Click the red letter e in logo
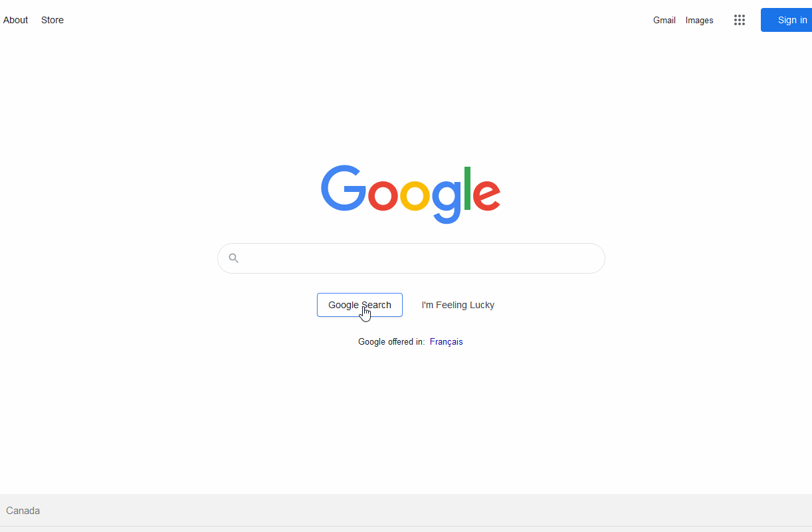This screenshot has width=812, height=532. tap(487, 195)
